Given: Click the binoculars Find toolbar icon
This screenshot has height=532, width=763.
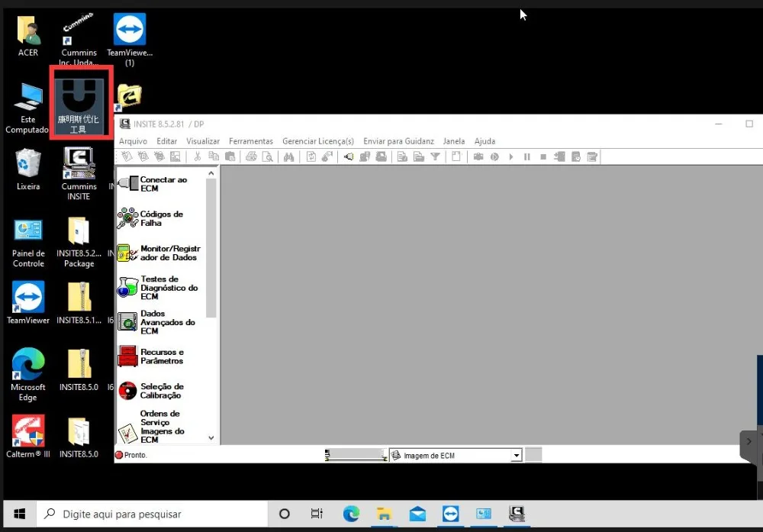Looking at the screenshot, I should (288, 156).
